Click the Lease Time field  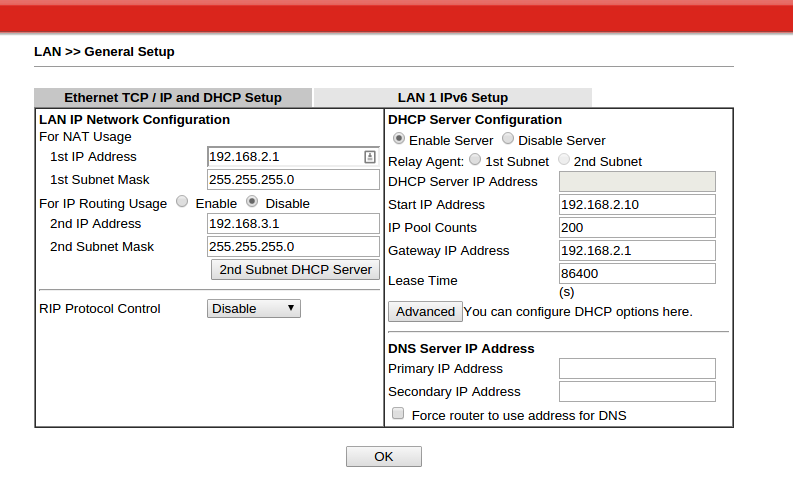coord(637,274)
